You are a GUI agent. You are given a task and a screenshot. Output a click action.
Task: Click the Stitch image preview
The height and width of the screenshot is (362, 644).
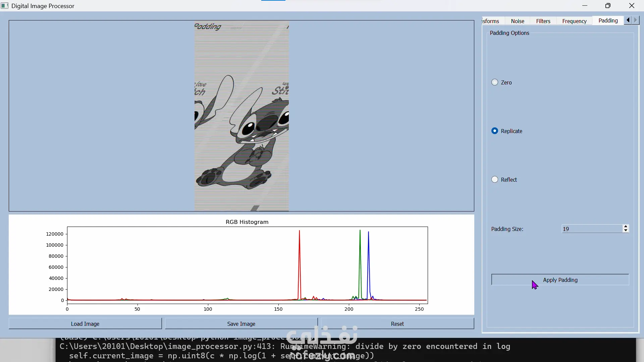241,116
